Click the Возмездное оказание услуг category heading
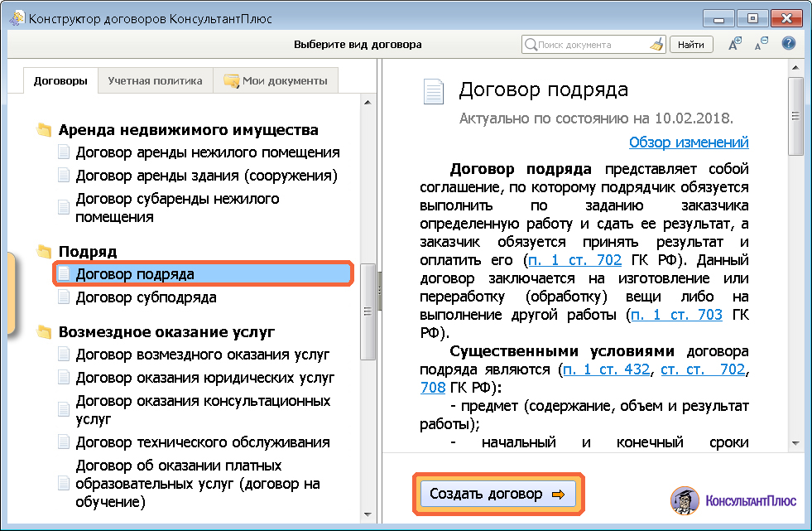This screenshot has width=812, height=531. (166, 332)
